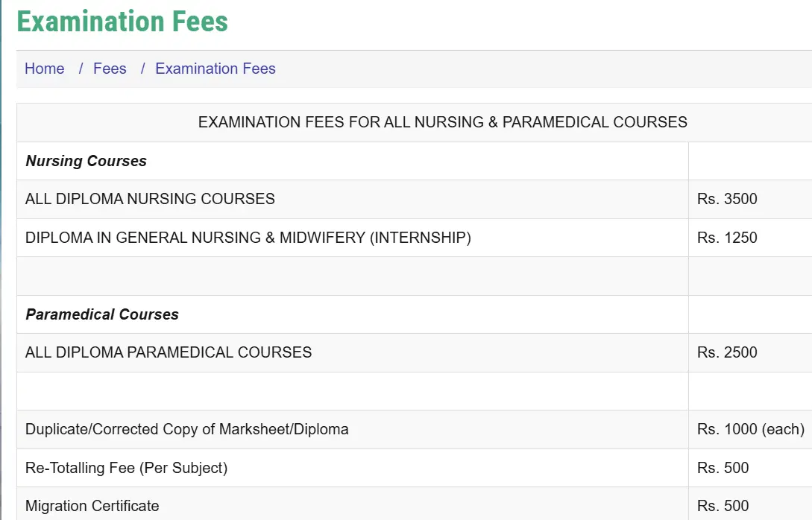Click the ALL DIPLOMA NURSING COURSES row label

(x=150, y=199)
